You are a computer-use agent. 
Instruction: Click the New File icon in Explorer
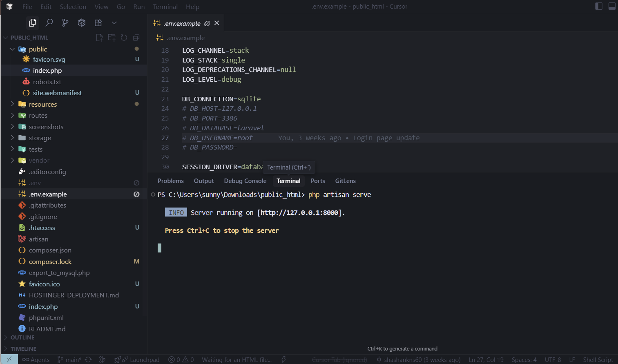[x=99, y=37]
